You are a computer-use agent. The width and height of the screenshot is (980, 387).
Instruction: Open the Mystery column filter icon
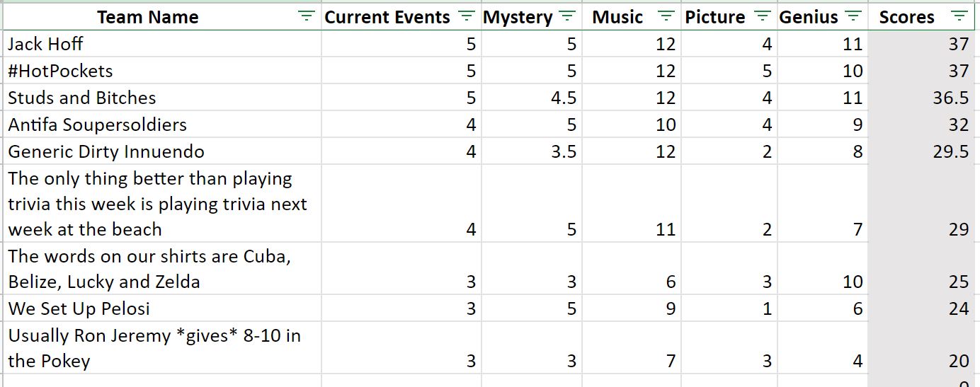tap(566, 16)
